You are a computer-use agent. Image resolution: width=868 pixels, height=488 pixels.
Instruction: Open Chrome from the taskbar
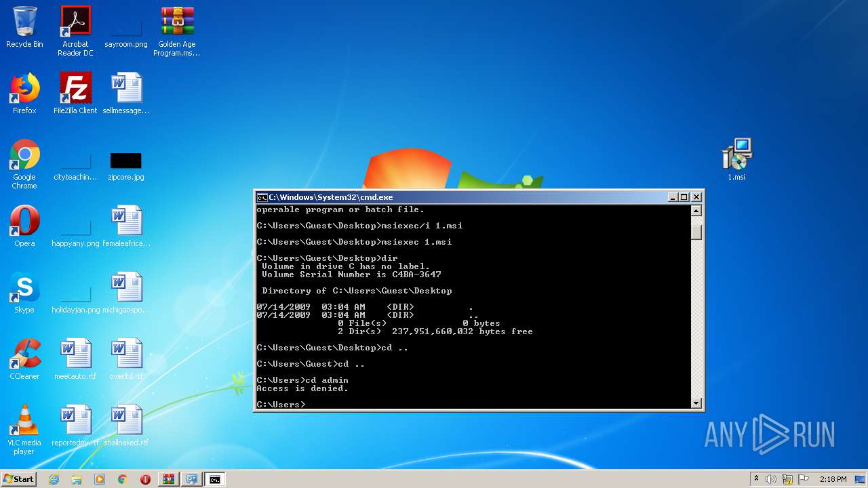[122, 479]
